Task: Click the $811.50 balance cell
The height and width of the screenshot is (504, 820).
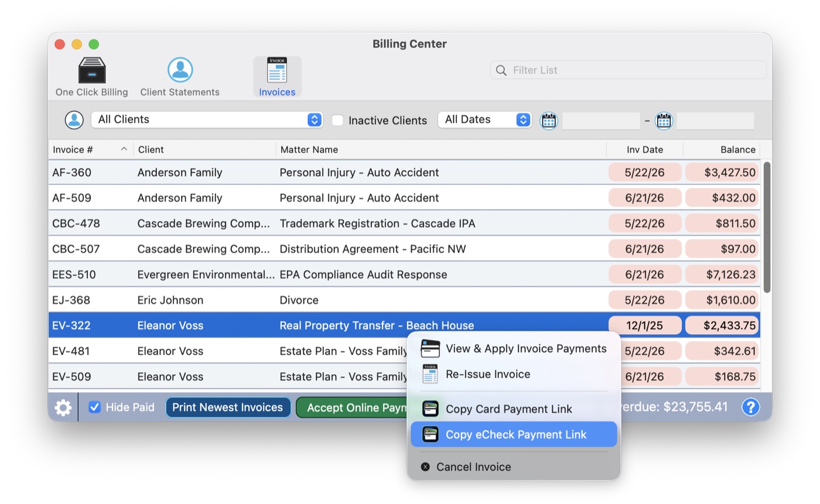Action: [x=722, y=224]
